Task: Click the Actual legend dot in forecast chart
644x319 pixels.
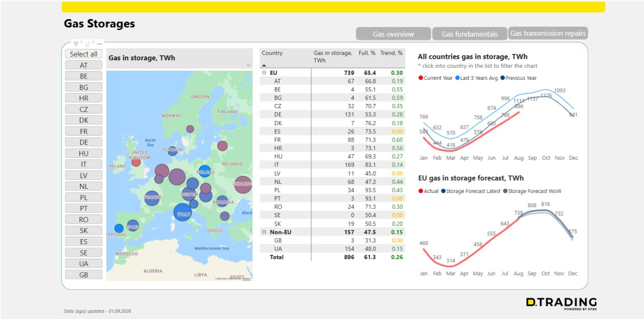Action: point(421,191)
